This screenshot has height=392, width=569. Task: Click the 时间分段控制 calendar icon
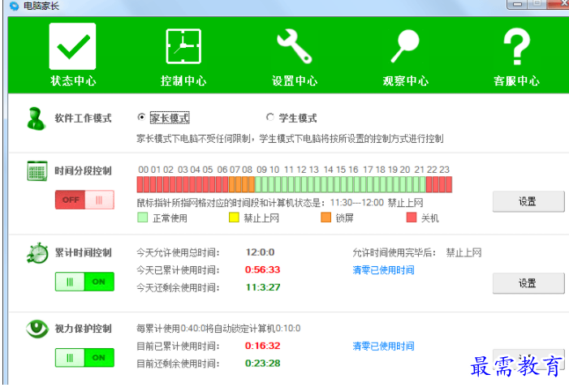(37, 171)
